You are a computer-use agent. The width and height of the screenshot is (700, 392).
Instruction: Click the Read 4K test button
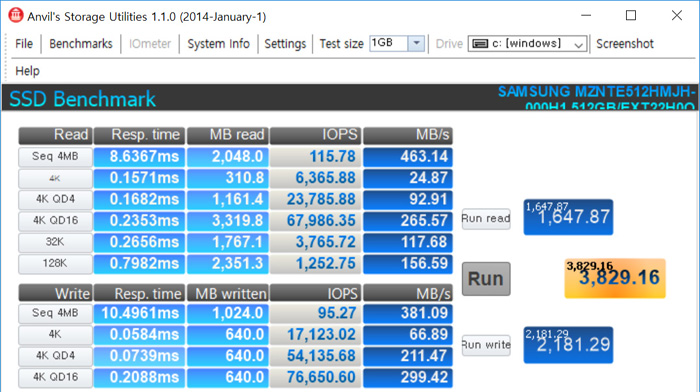pos(55,178)
